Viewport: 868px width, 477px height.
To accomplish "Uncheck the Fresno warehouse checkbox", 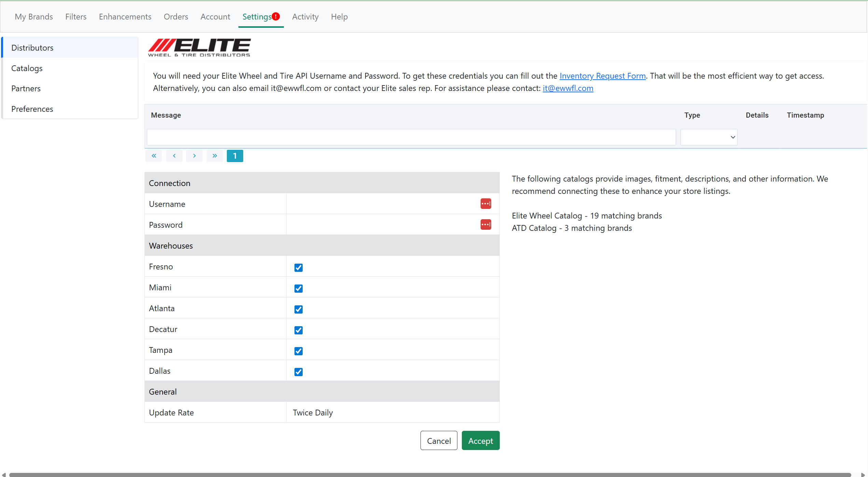I will pos(298,267).
